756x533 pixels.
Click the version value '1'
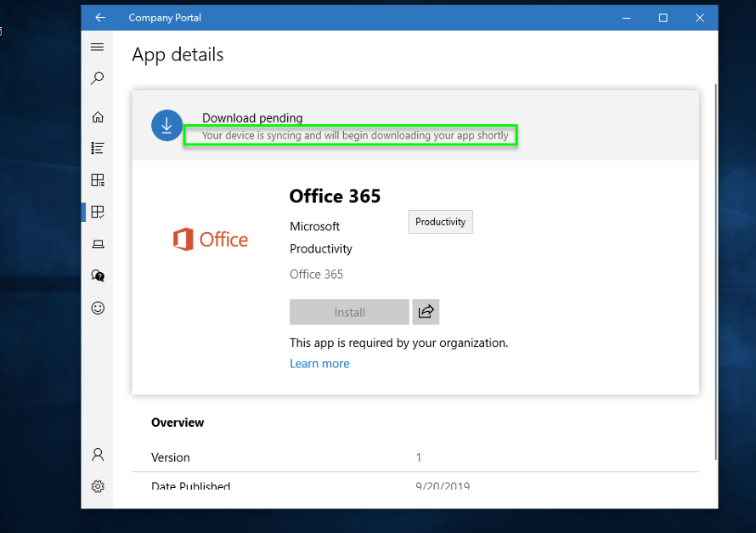[419, 457]
